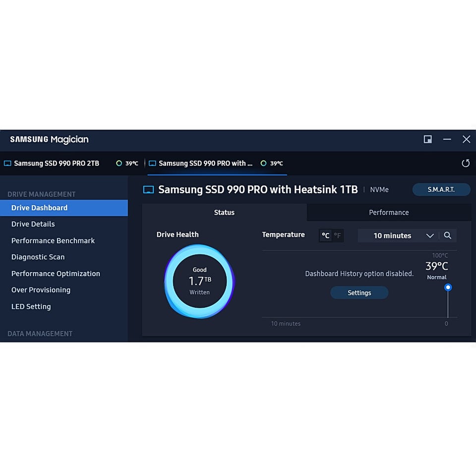Click the temperature gauge marker at 39°C
This screenshot has height=472, width=476.
click(x=448, y=287)
